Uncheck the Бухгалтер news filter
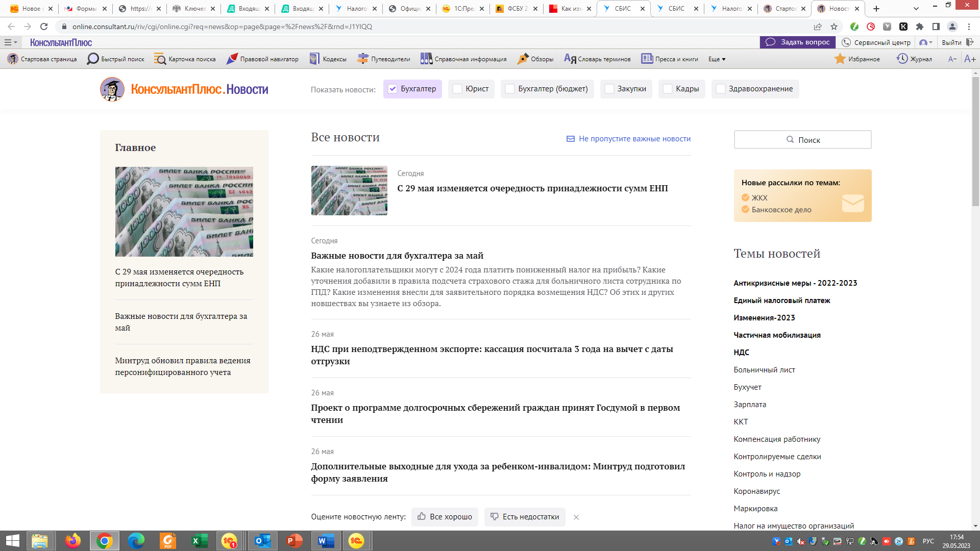This screenshot has height=551, width=980. coord(393,89)
